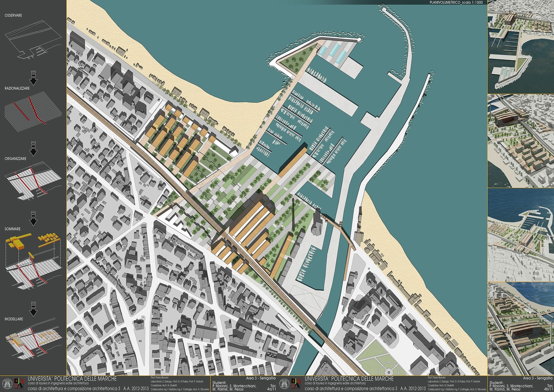Click the arrow pointing down to SOMMARE

click(33, 219)
